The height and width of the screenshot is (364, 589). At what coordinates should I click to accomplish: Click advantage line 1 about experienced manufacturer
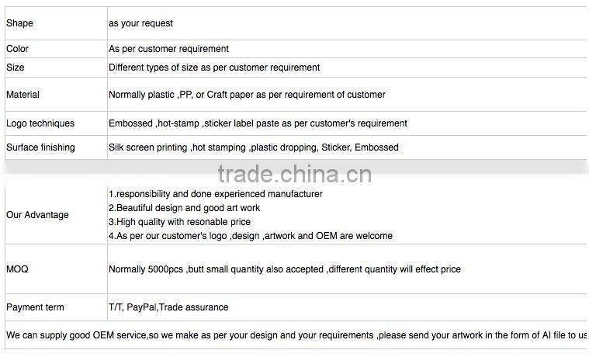pyautogui.click(x=215, y=194)
